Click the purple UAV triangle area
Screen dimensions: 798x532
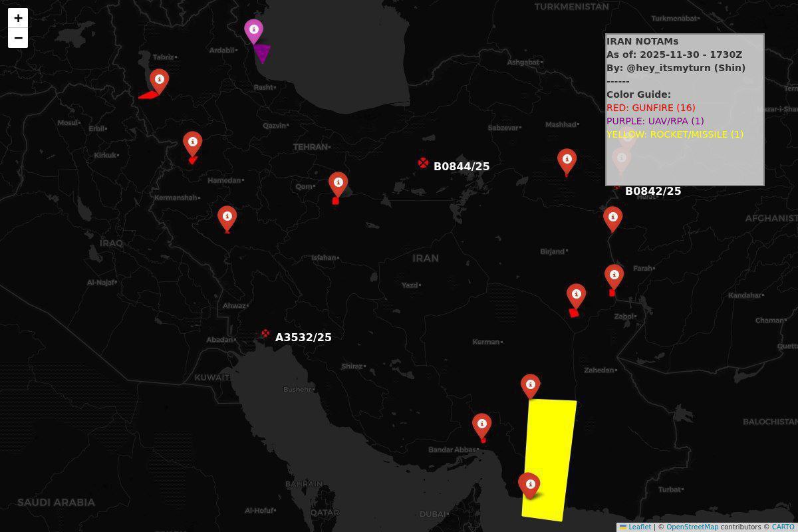coord(263,53)
